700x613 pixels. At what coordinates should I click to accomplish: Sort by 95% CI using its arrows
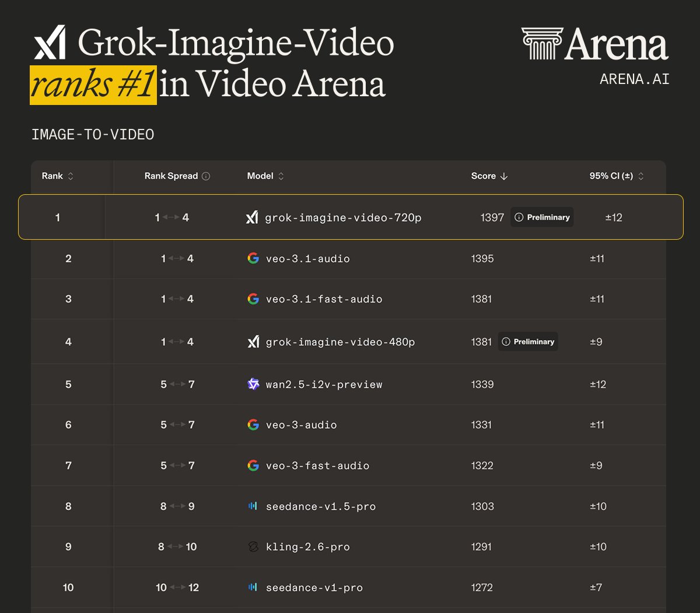click(641, 176)
